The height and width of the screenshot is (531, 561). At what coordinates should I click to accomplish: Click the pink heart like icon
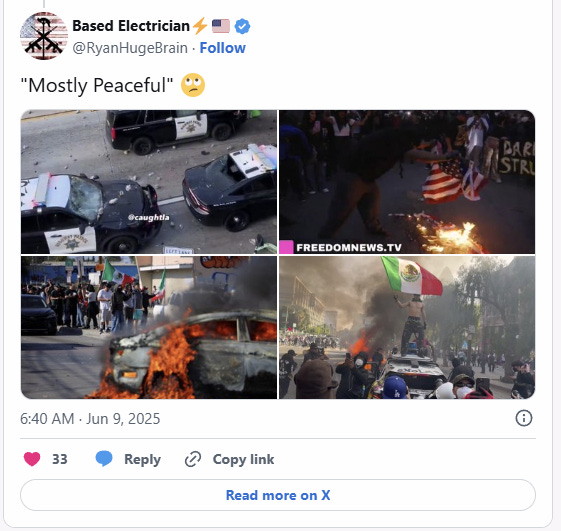[x=32, y=459]
